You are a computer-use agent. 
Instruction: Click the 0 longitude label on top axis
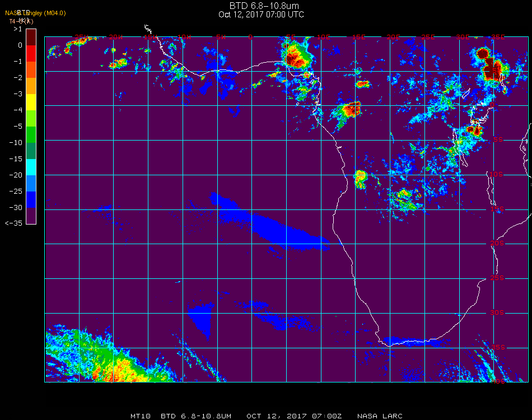click(x=250, y=37)
